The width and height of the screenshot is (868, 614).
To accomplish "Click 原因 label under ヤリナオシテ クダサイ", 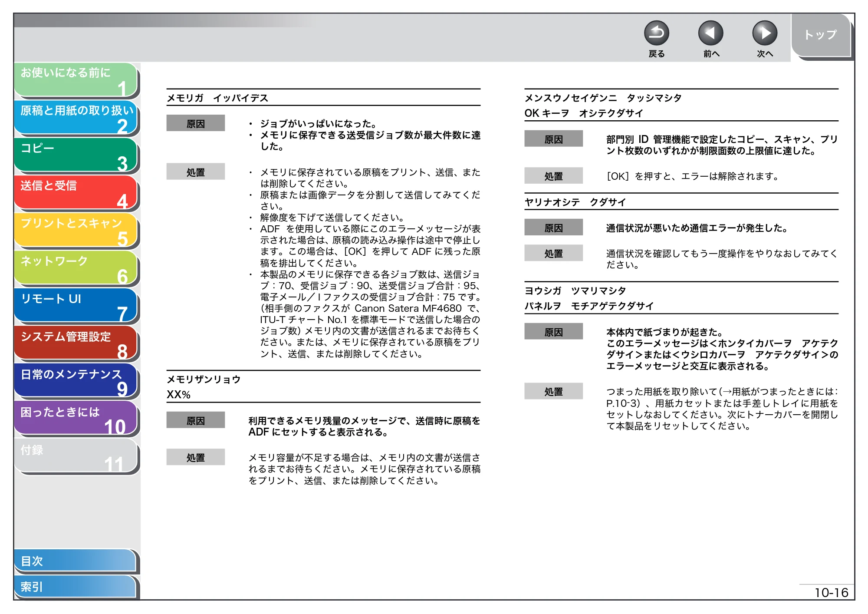I will tap(553, 228).
